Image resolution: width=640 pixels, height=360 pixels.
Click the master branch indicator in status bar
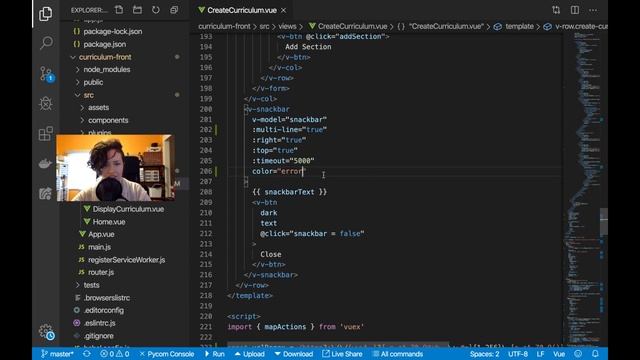[57, 354]
